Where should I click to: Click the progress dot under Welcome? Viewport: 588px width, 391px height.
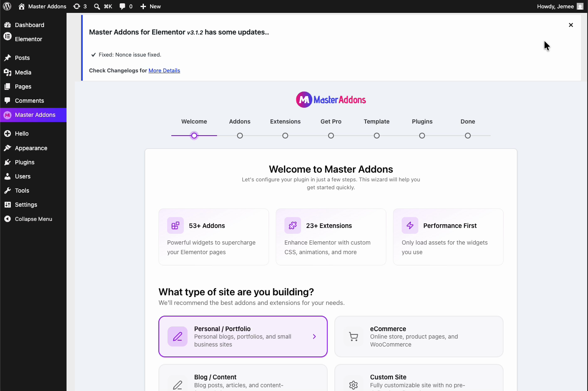coord(194,136)
